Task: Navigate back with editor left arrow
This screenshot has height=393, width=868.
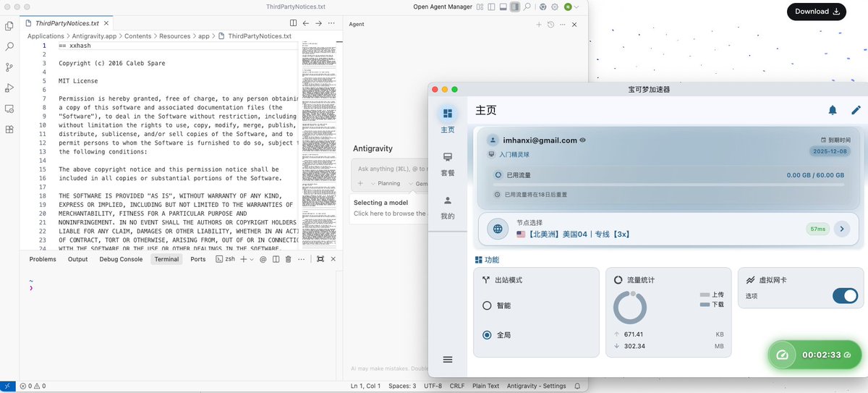Action: point(307,23)
